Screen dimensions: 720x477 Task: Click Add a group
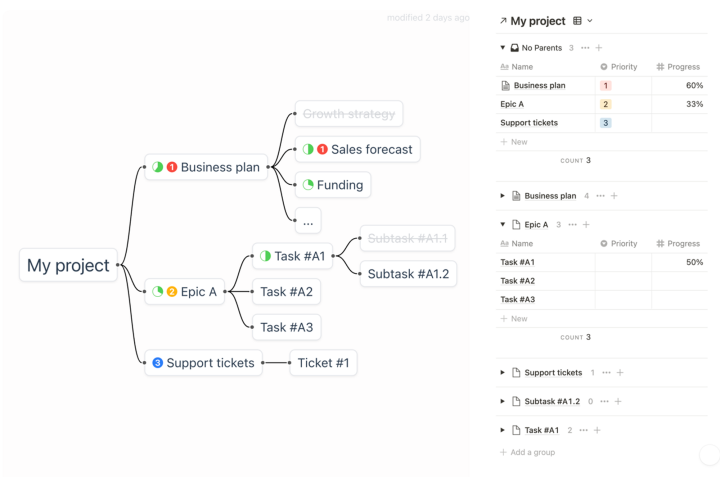pyautogui.click(x=529, y=453)
